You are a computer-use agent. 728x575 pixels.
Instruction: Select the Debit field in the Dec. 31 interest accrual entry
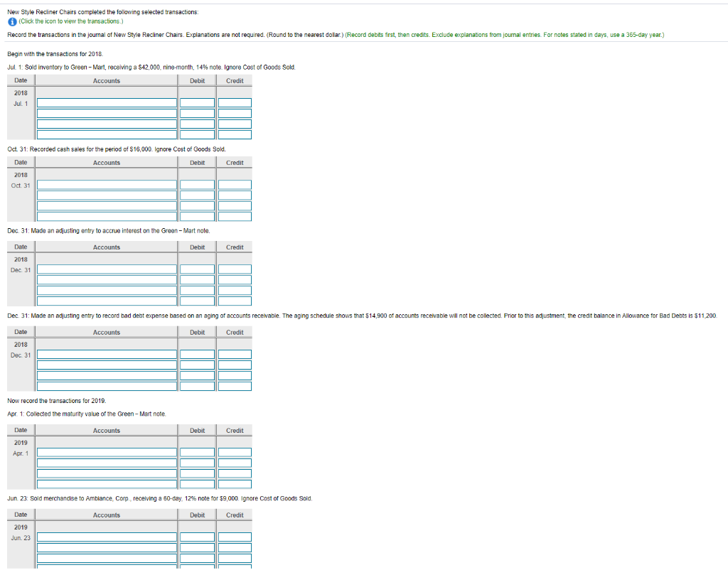pyautogui.click(x=197, y=269)
